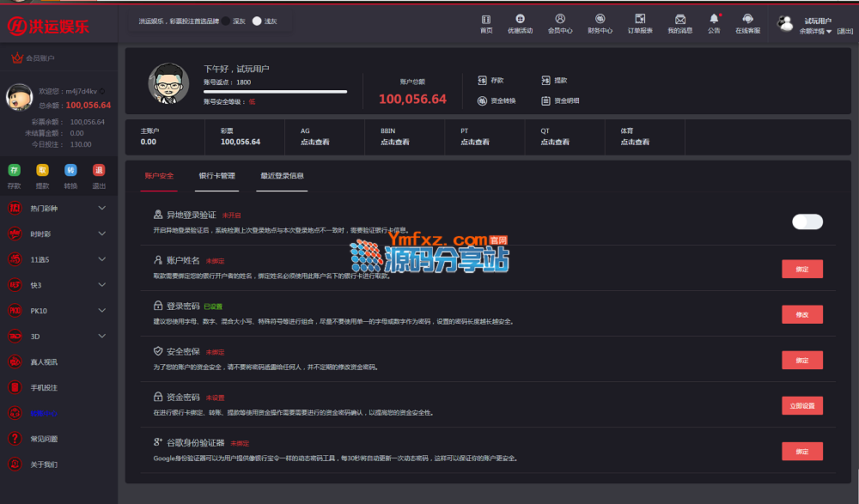Enable the 异地登录验证 toggle switch
This screenshot has width=859, height=504.
coord(807,222)
